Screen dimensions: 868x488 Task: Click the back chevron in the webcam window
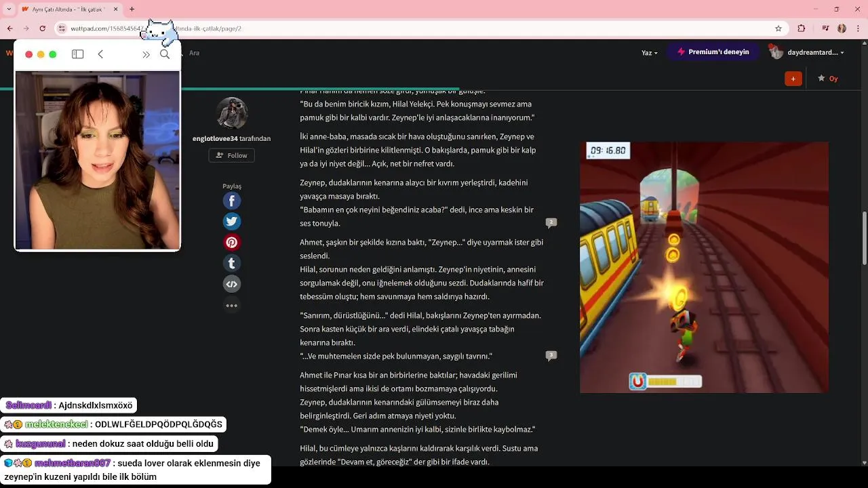tap(100, 54)
